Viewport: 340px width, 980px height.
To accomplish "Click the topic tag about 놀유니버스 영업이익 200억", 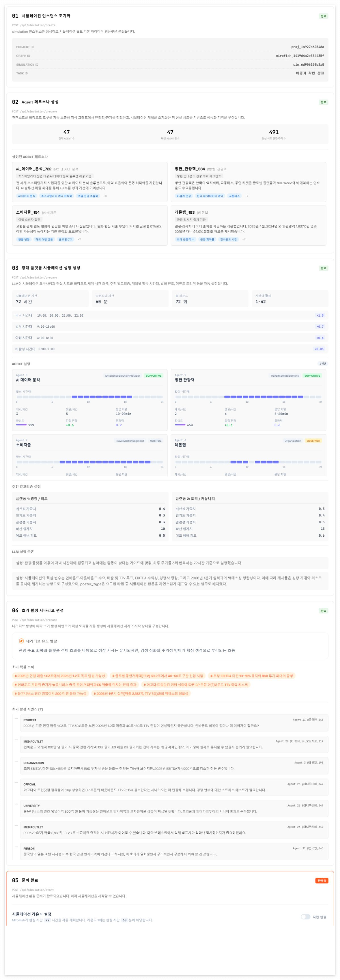I will coord(51,693).
